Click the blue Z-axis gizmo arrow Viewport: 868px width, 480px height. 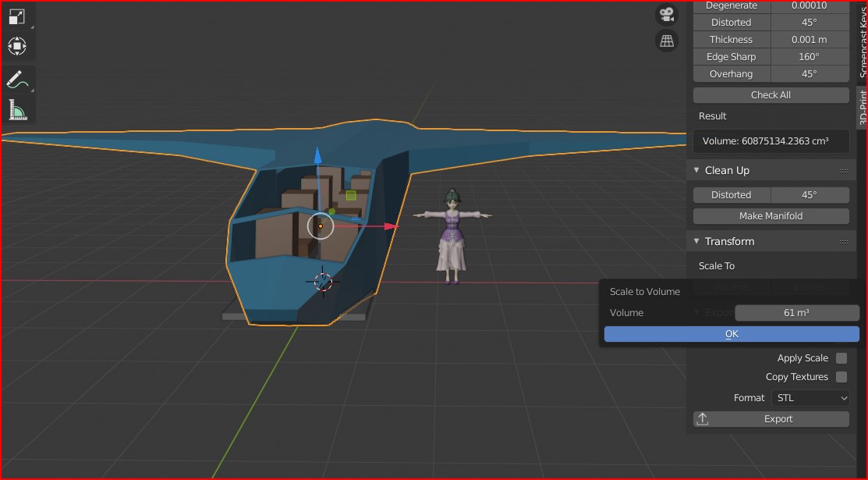coord(317,155)
